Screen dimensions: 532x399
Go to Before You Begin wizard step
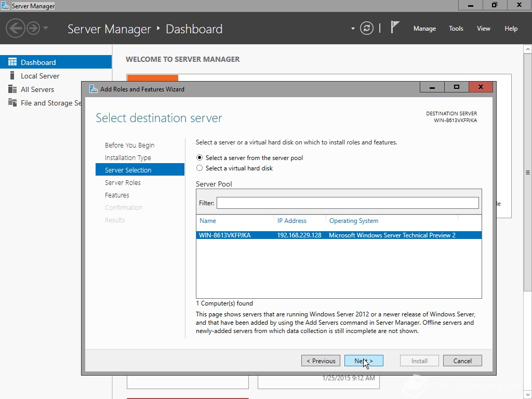point(129,145)
